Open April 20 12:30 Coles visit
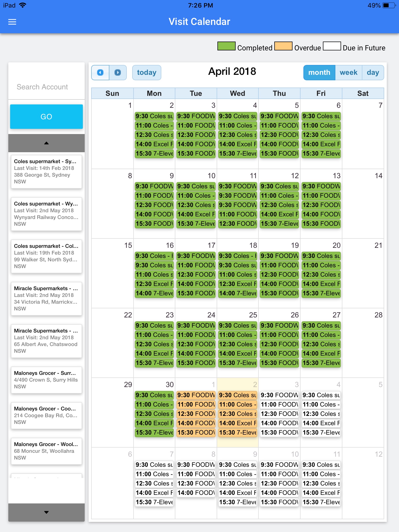Image resolution: width=399 pixels, height=532 pixels. (321, 275)
